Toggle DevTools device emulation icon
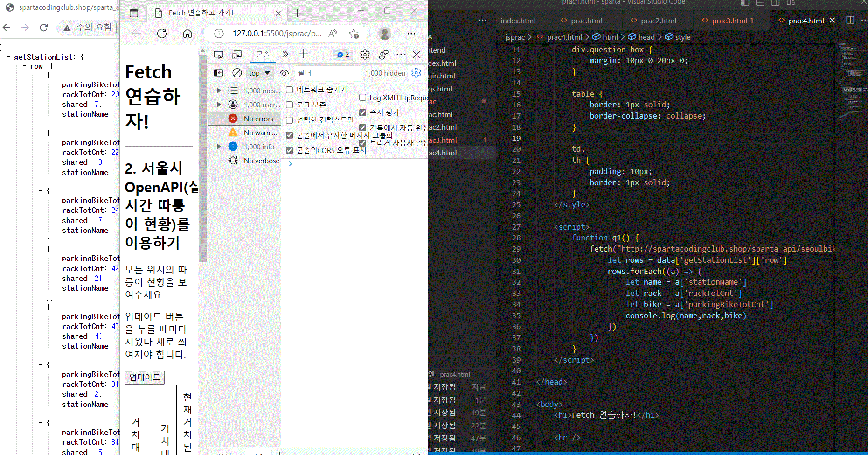 tap(237, 55)
